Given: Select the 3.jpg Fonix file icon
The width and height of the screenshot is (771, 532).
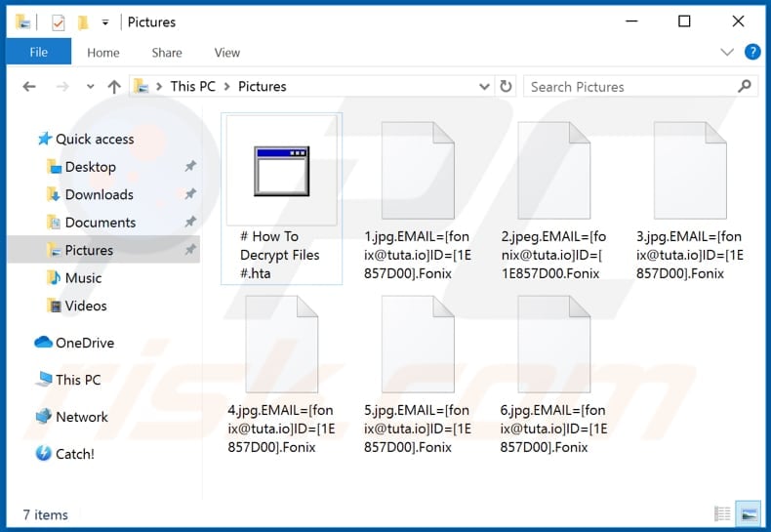Looking at the screenshot, I should pyautogui.click(x=690, y=171).
